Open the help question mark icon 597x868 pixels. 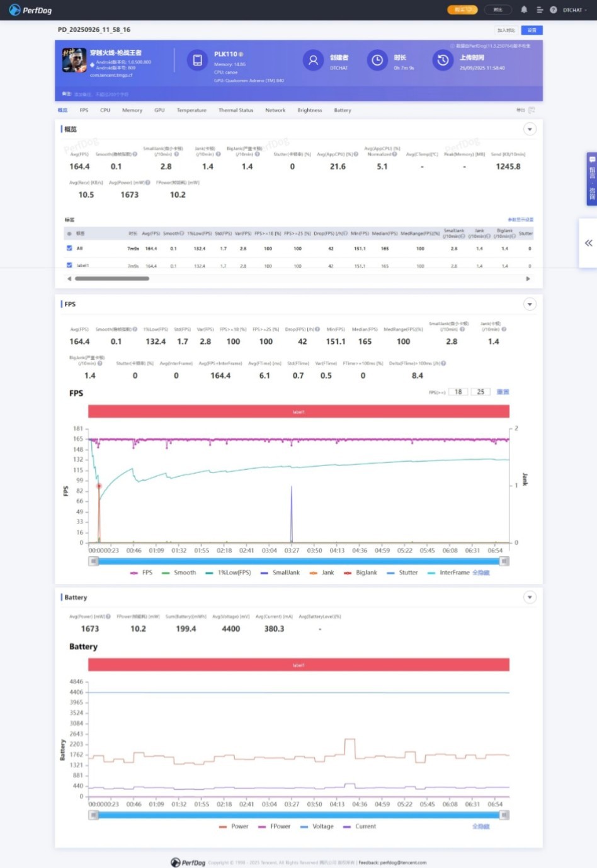[x=554, y=10]
